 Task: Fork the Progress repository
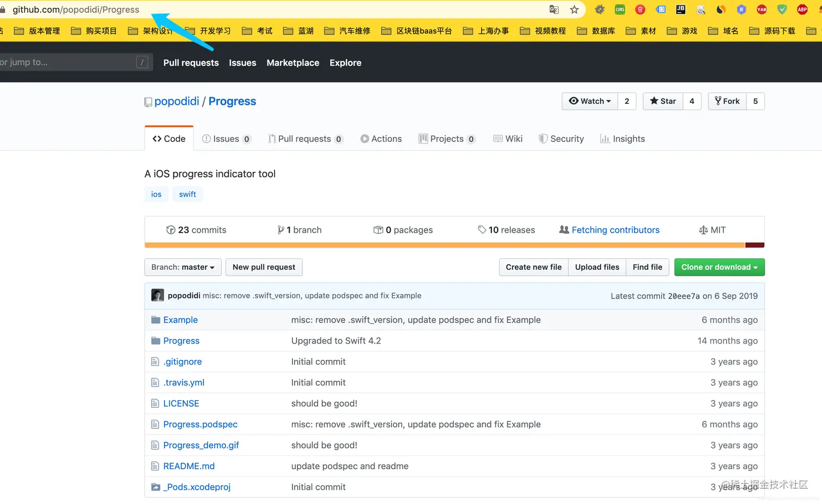click(727, 101)
